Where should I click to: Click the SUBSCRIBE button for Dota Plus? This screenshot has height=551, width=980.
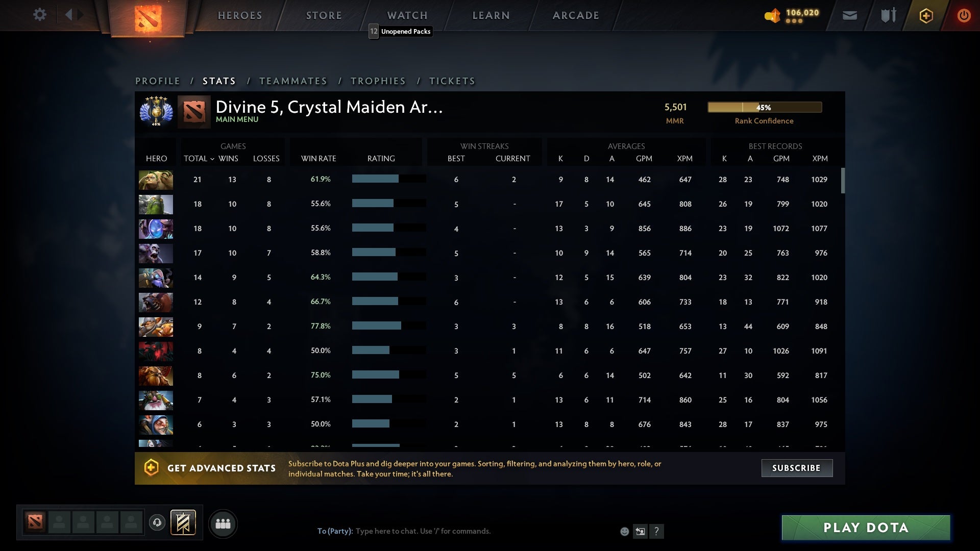796,467
